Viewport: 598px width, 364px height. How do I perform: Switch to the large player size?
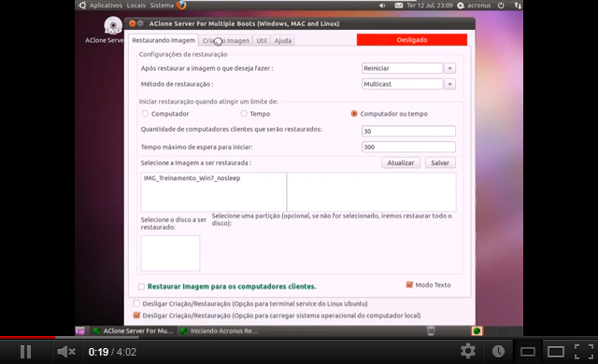pyautogui.click(x=556, y=352)
